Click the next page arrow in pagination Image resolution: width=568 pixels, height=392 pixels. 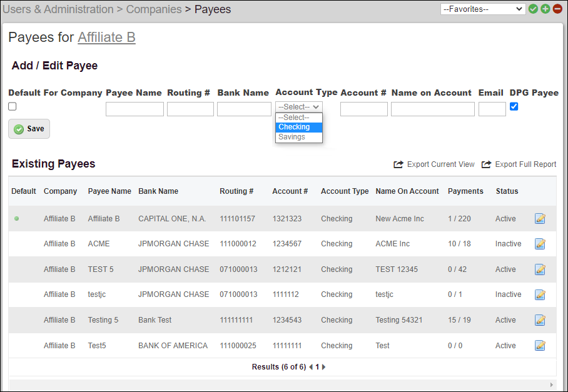click(324, 367)
